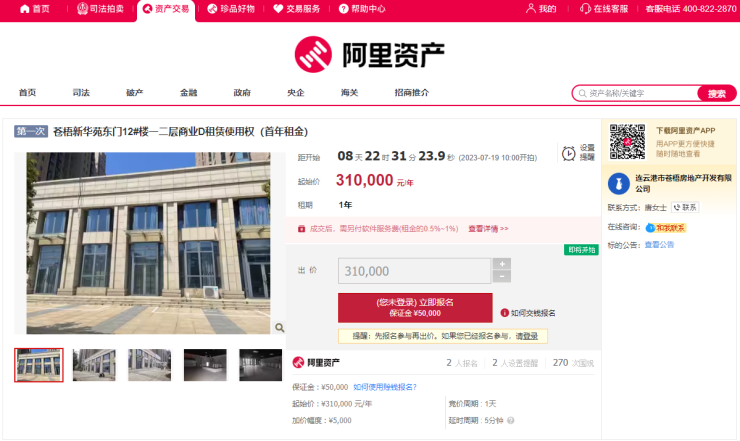Click 立即报名 registration button

click(415, 307)
